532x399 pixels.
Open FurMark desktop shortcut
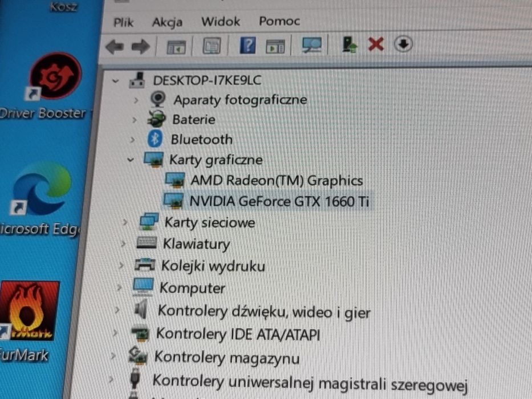(x=30, y=310)
